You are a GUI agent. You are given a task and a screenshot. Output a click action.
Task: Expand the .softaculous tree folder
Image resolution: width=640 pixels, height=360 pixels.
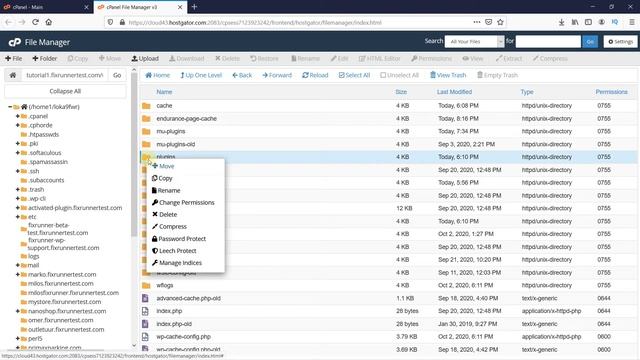18,153
